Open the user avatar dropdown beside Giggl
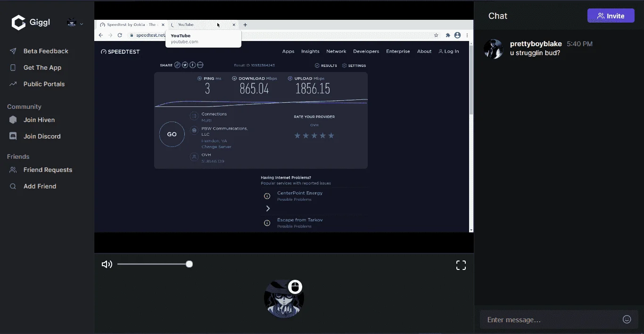The height and width of the screenshot is (334, 644). [75, 23]
